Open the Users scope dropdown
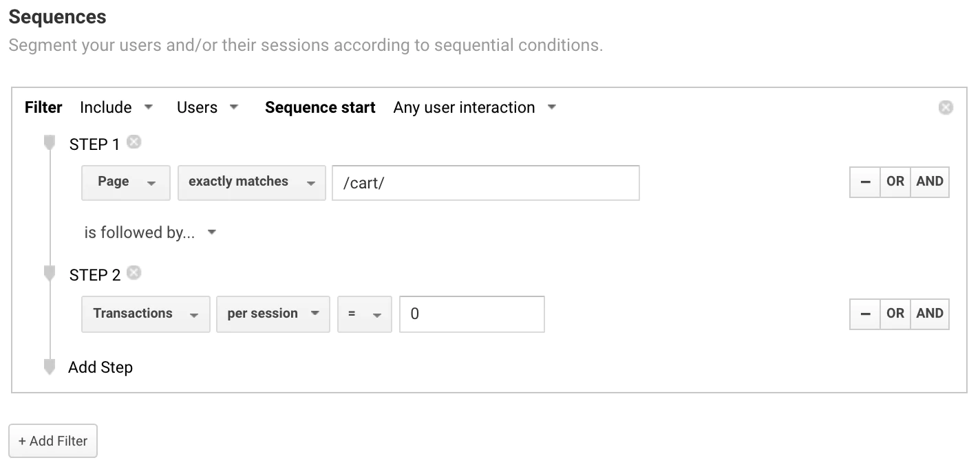This screenshot has height=469, width=980. 207,107
